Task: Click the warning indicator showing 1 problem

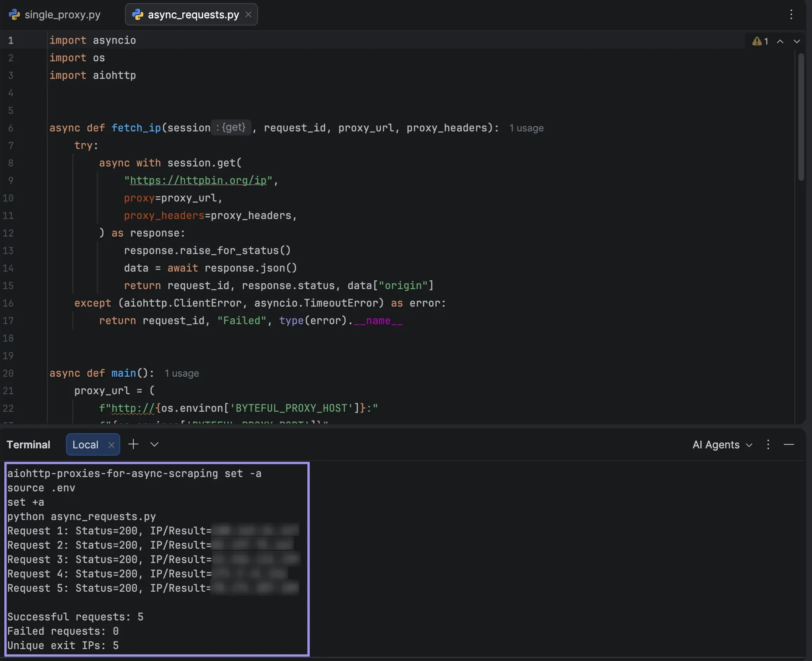Action: pos(760,41)
